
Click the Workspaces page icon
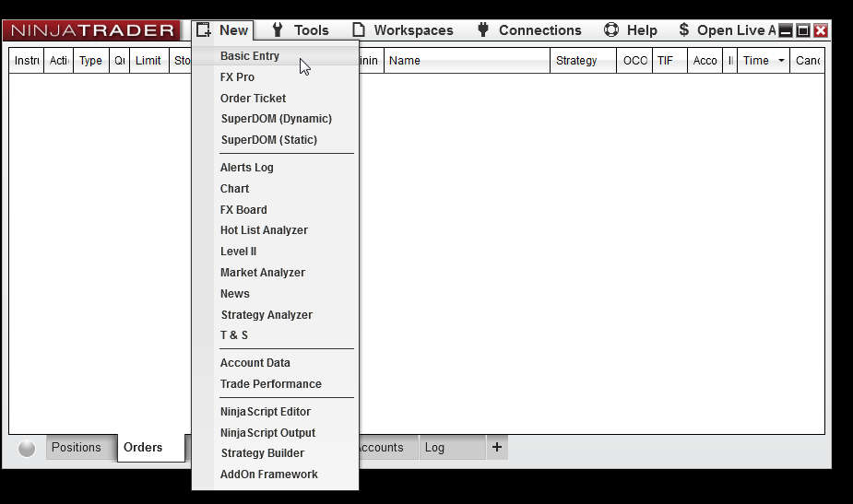(359, 29)
